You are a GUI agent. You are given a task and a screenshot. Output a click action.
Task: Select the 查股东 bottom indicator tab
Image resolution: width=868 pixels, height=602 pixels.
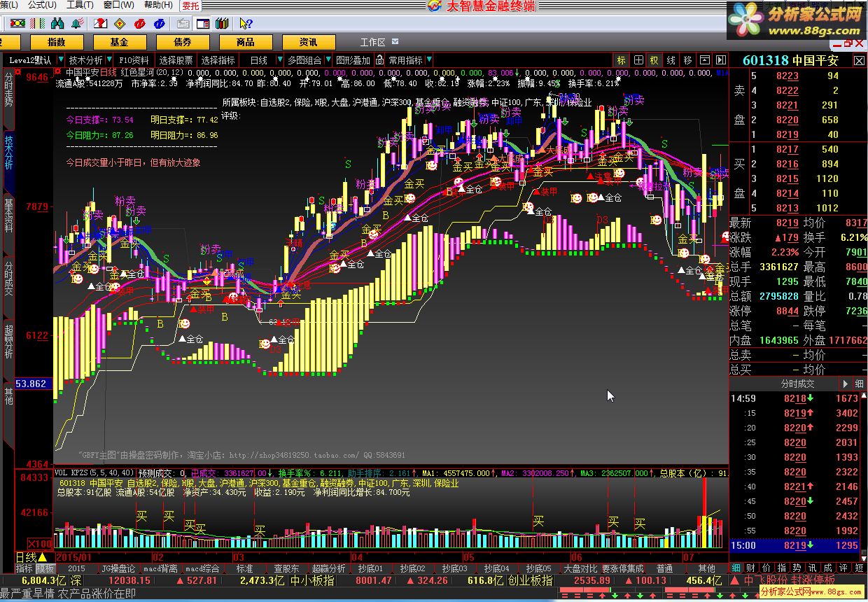[286, 568]
